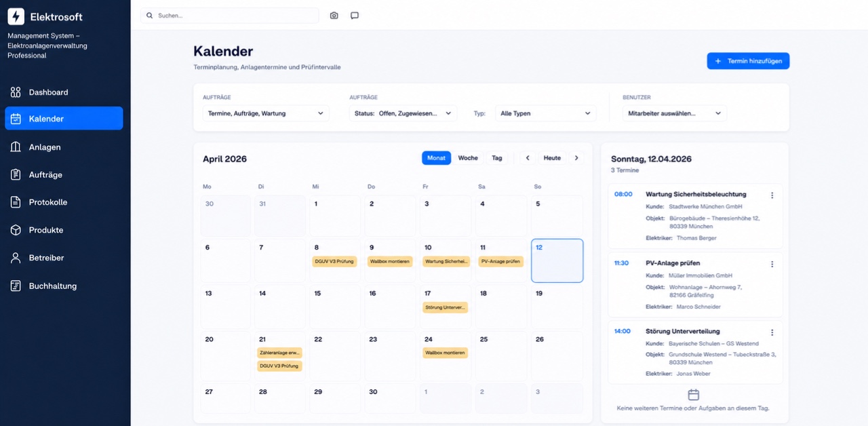Open DGUV V3 Prüfung event on April 8
Screen dimensions: 868x426
coord(335,261)
